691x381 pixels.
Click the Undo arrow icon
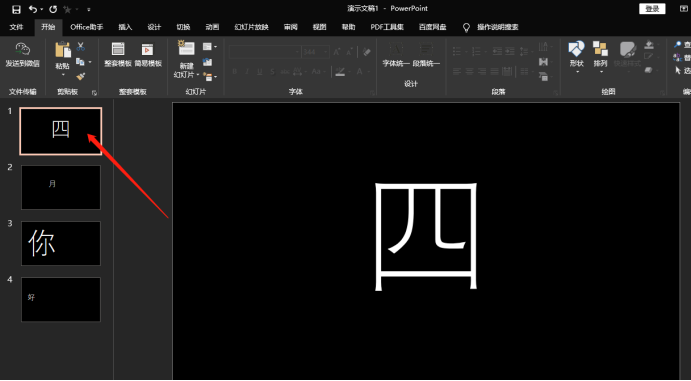(33, 9)
